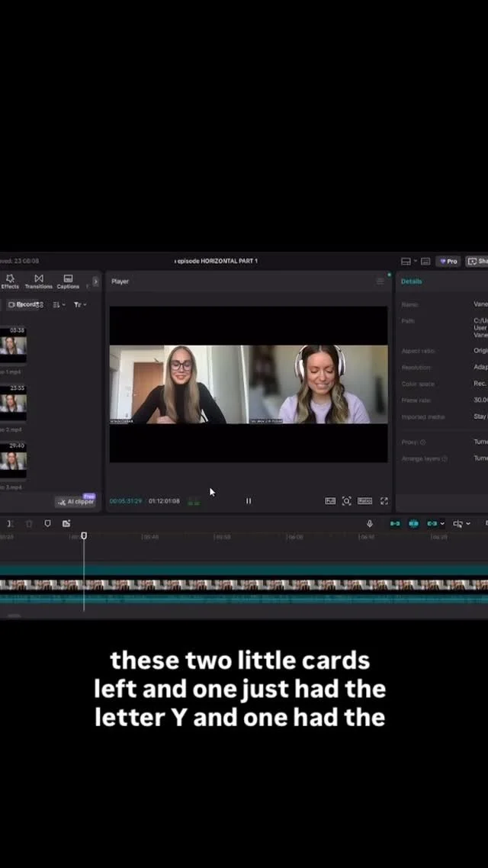The height and width of the screenshot is (868, 488).
Task: Add a marker with the marker icon
Action: click(x=47, y=524)
